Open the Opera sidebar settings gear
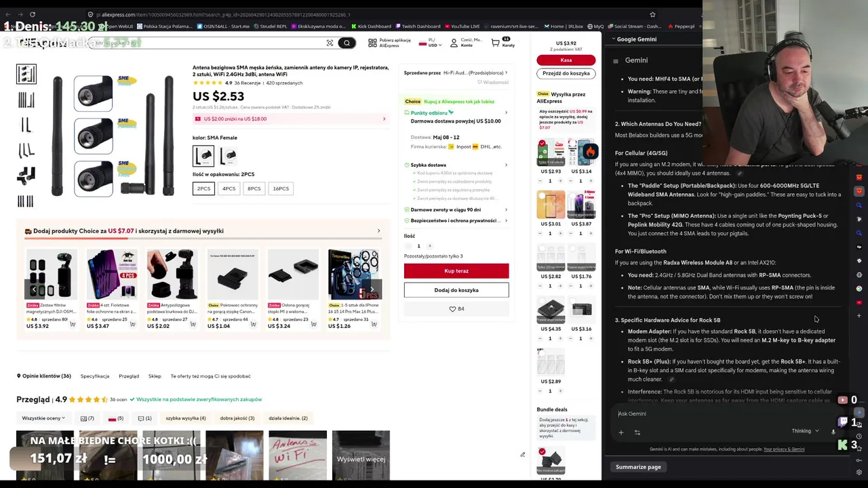This screenshot has height=488, width=868. pyautogui.click(x=859, y=472)
